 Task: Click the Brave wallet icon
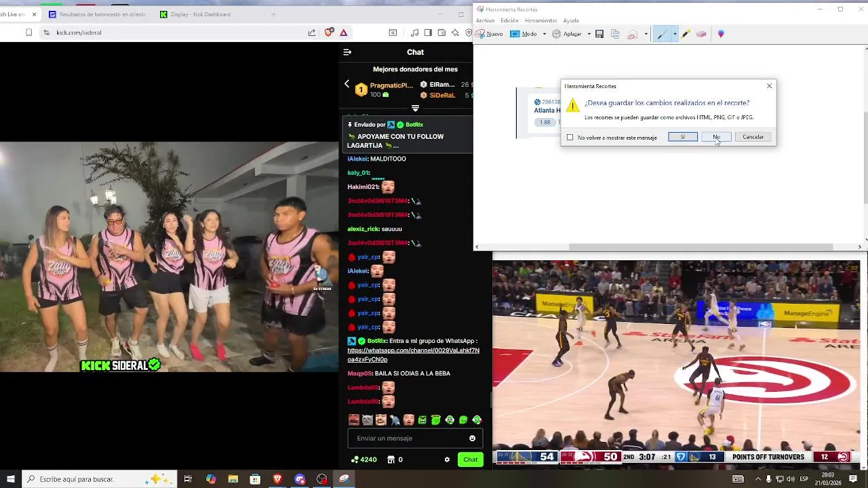pyautogui.click(x=441, y=33)
